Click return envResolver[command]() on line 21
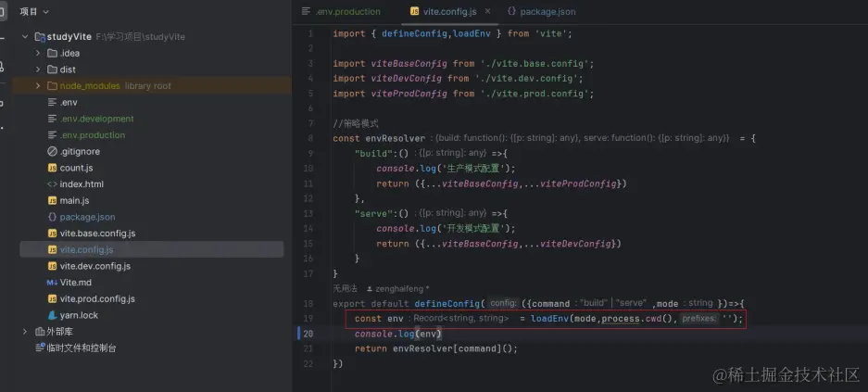The image size is (868, 392). point(436,348)
